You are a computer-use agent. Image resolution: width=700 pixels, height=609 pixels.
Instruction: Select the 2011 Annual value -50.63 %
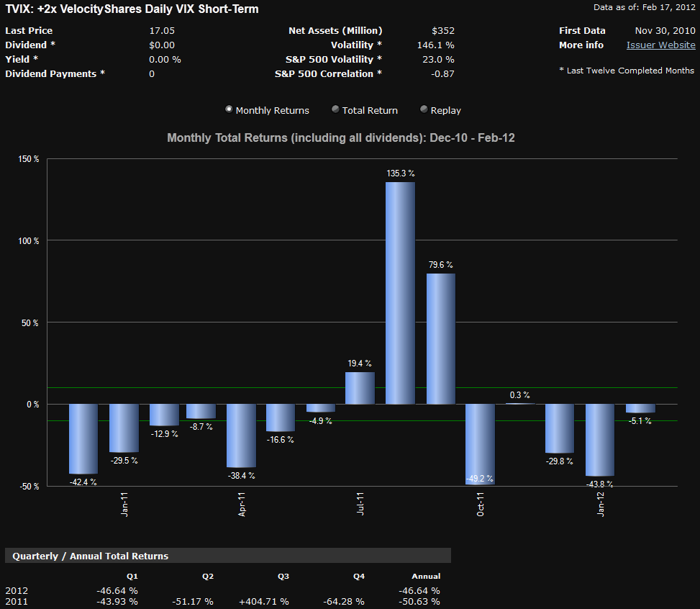click(419, 601)
